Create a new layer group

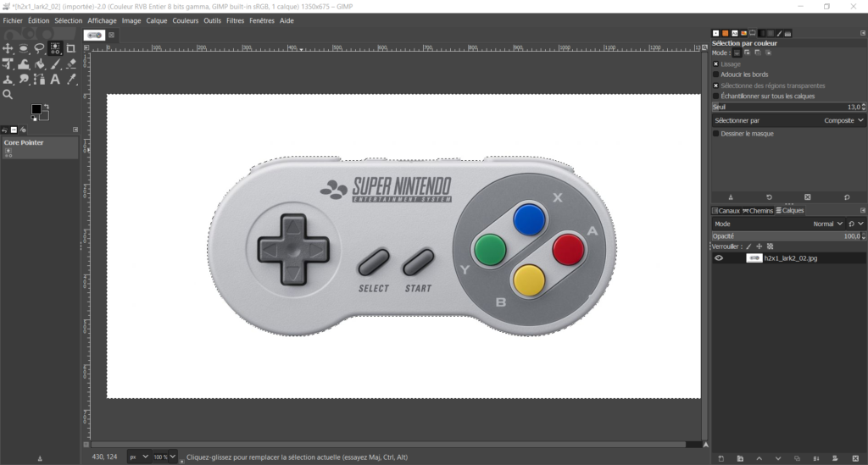740,458
